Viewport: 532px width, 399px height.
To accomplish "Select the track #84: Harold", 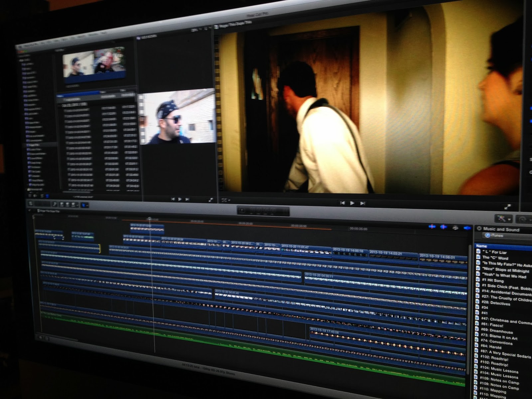I will (490, 347).
